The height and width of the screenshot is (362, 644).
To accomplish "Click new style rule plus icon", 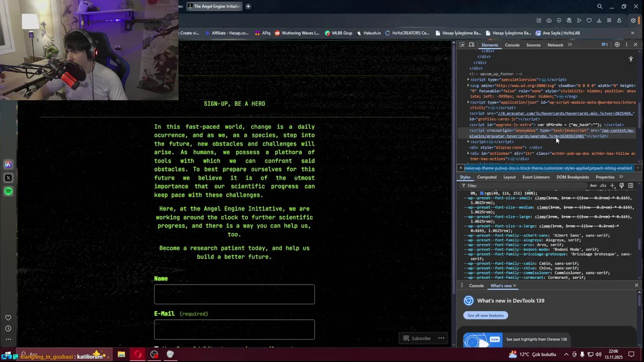I will coord(613,186).
